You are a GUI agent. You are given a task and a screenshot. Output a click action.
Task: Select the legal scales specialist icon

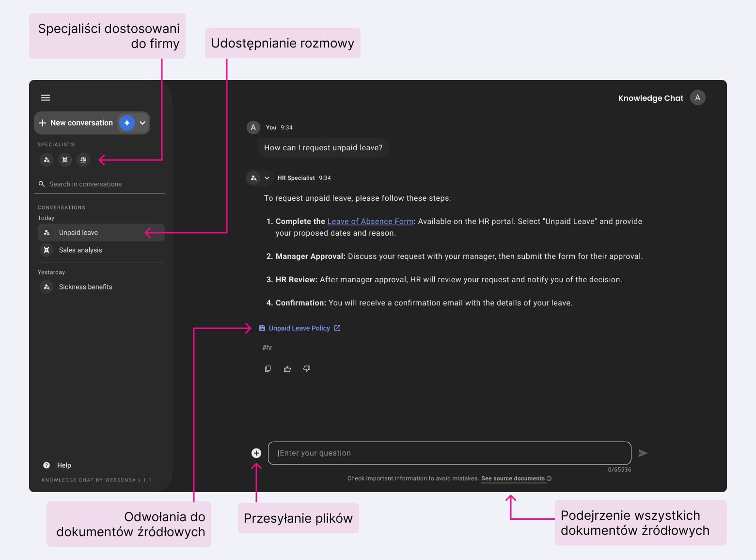coord(83,160)
